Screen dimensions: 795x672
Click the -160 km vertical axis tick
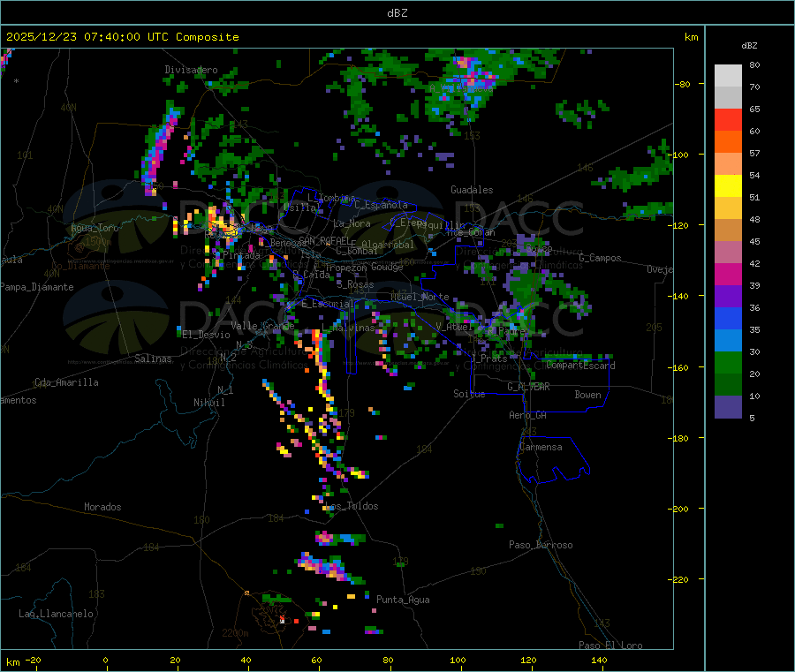680,367
